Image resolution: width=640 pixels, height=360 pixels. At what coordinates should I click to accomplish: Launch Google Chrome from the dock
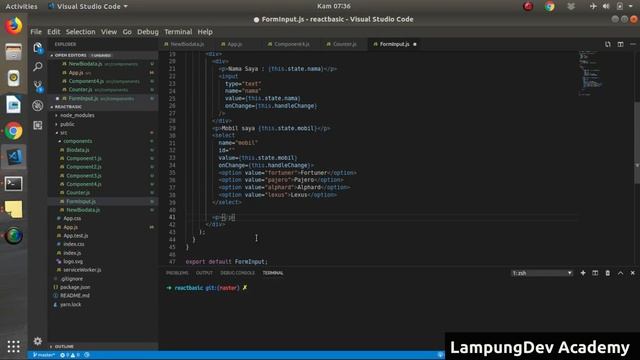pyautogui.click(x=13, y=131)
